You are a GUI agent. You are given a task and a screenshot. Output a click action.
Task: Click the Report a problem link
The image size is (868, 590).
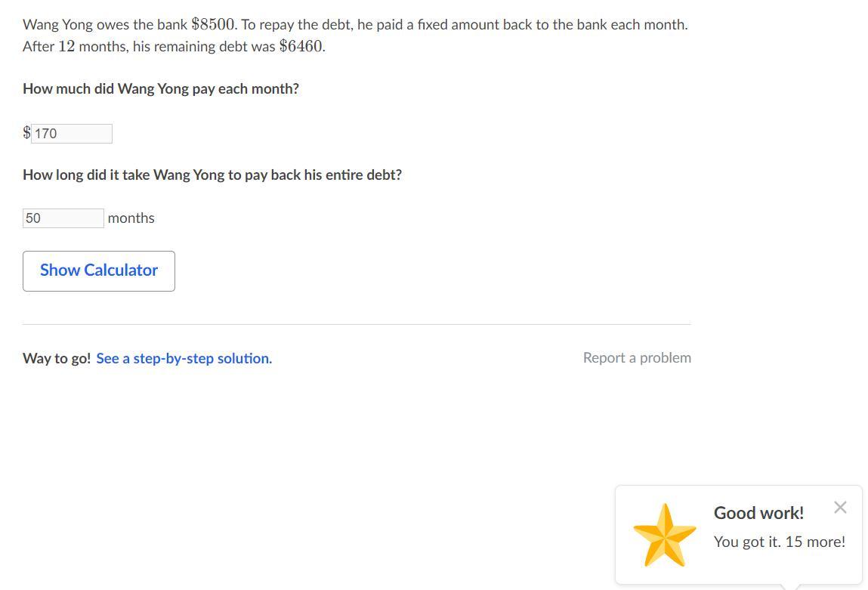tap(637, 358)
